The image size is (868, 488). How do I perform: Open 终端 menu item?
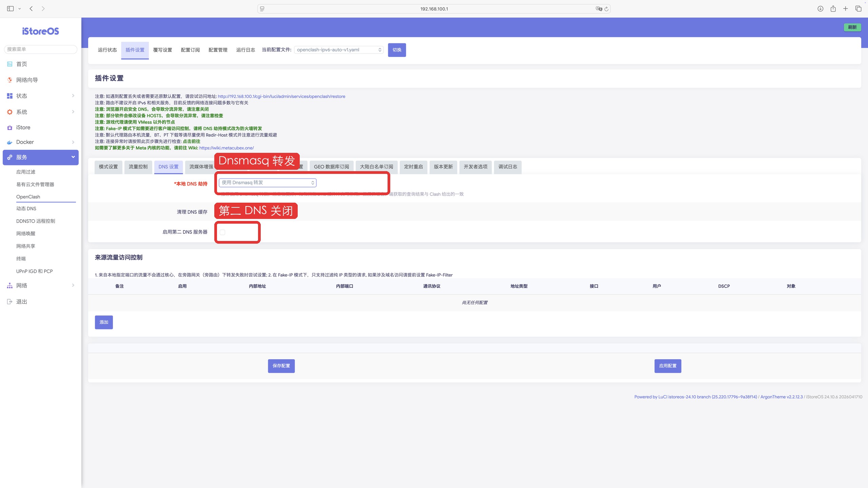21,259
